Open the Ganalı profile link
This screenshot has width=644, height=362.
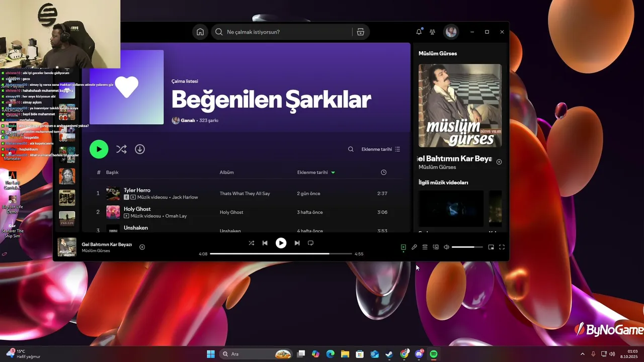coord(188,121)
